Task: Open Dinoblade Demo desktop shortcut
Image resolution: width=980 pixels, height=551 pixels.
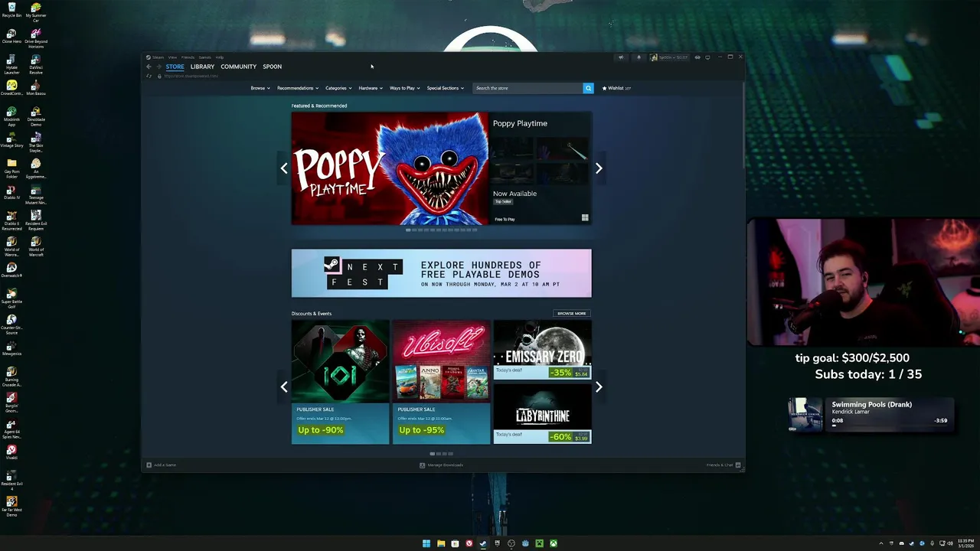Action: tap(35, 116)
